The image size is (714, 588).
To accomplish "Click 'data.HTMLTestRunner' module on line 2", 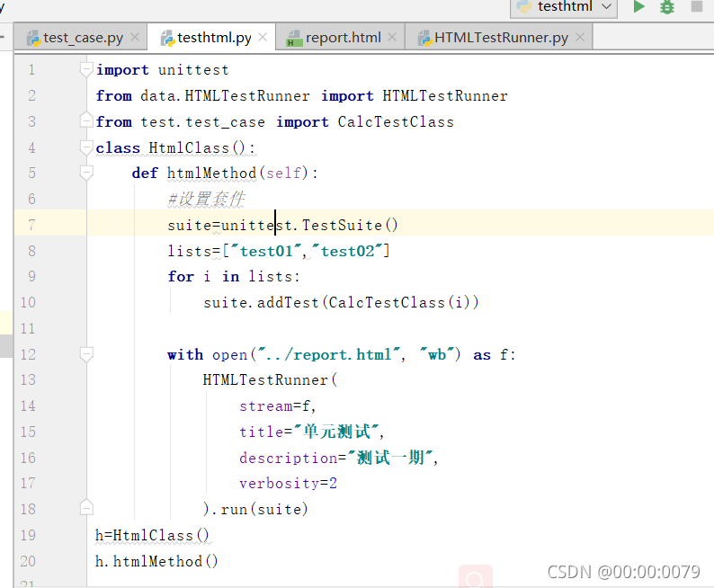I will [x=225, y=96].
